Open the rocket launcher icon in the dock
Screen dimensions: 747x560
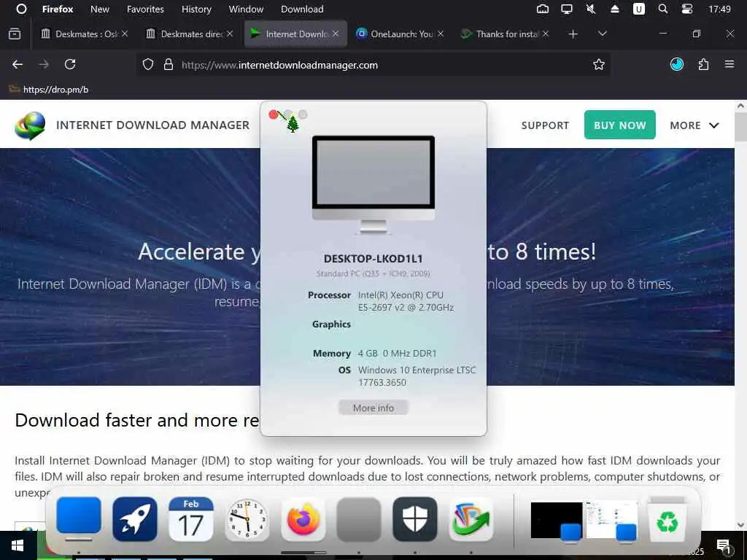tap(135, 519)
